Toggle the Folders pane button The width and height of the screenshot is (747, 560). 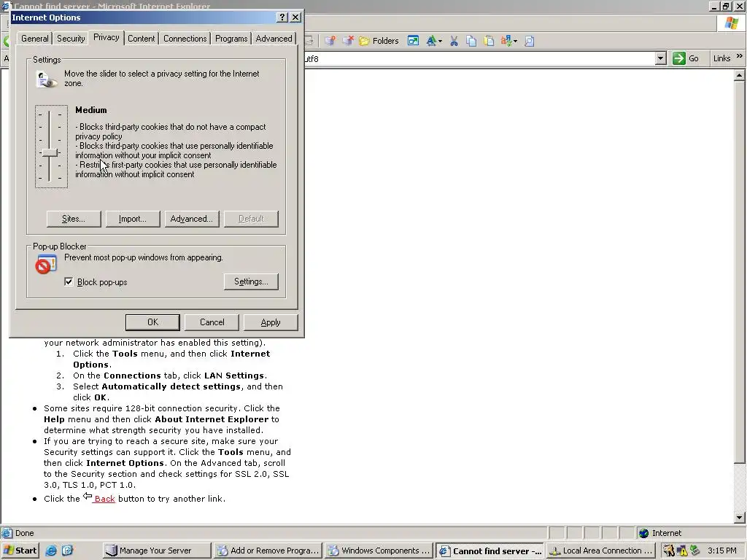click(379, 41)
